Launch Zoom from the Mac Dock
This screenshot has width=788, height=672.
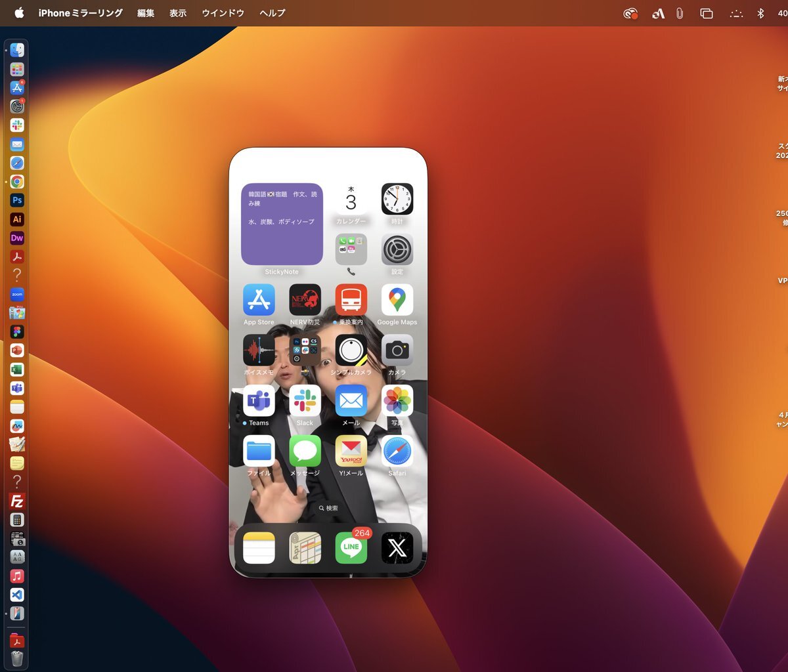click(17, 295)
